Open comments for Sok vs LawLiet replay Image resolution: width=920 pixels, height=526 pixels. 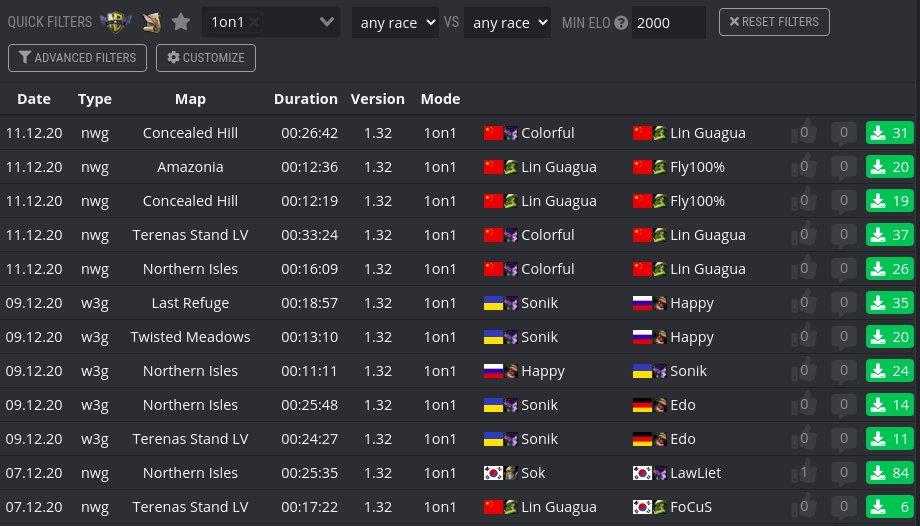pyautogui.click(x=844, y=474)
